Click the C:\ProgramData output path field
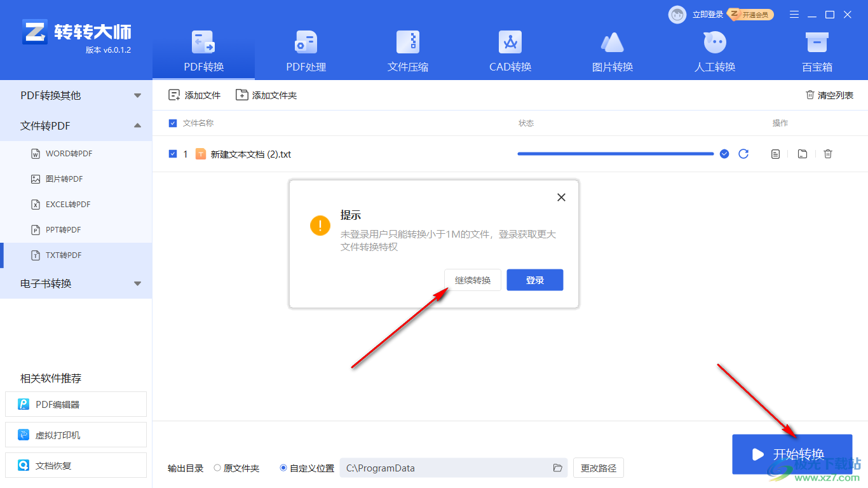The image size is (868, 488). [453, 468]
